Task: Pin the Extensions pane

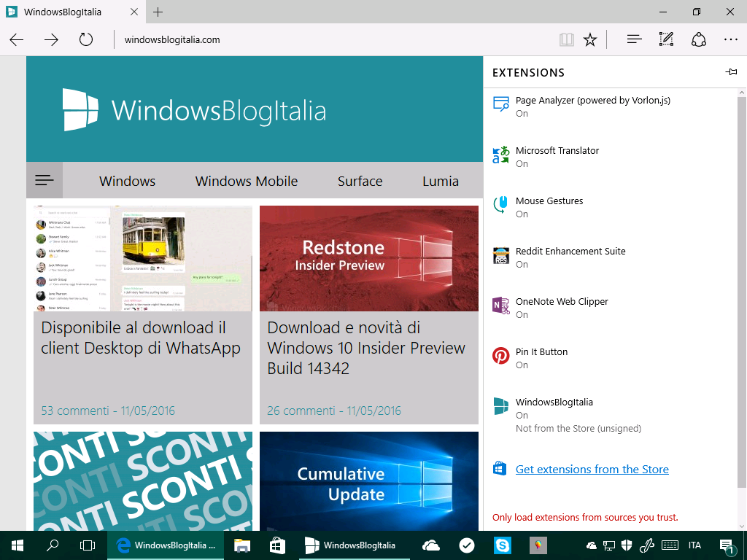Action: (731, 72)
